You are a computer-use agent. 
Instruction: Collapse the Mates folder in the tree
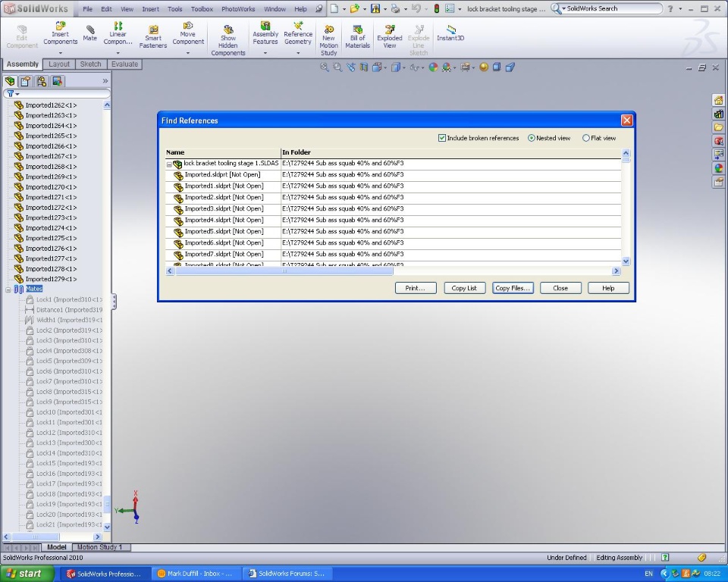[x=8, y=289]
